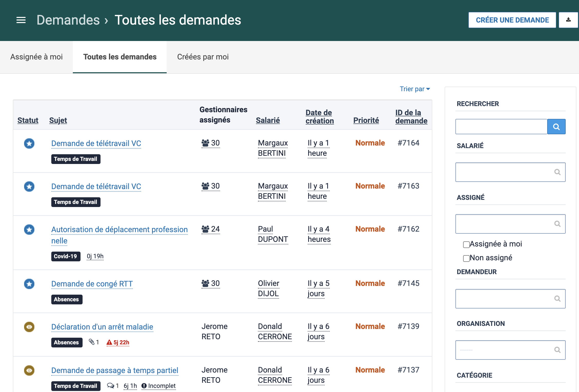Open the Salarié filter combo box
The width and height of the screenshot is (579, 392).
click(x=510, y=172)
